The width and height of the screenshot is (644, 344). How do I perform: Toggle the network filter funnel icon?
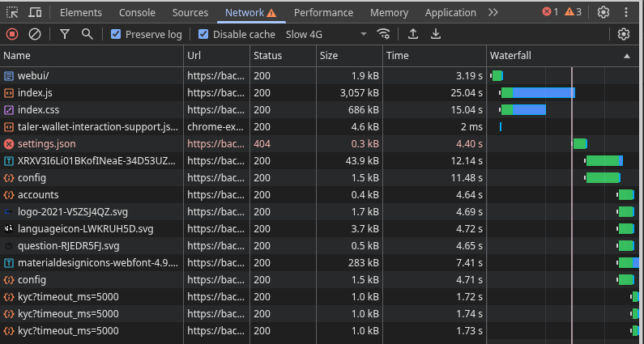pyautogui.click(x=65, y=34)
